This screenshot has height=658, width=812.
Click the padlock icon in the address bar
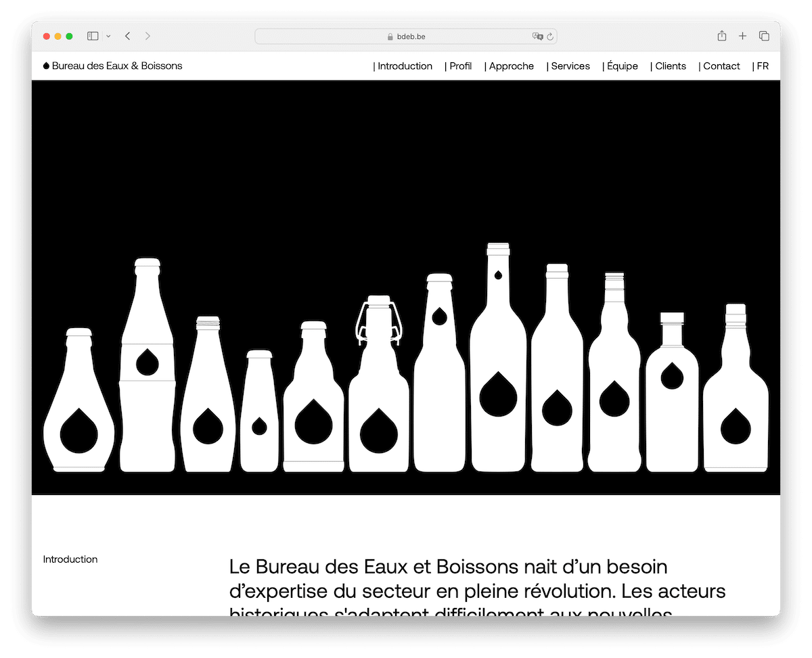390,36
